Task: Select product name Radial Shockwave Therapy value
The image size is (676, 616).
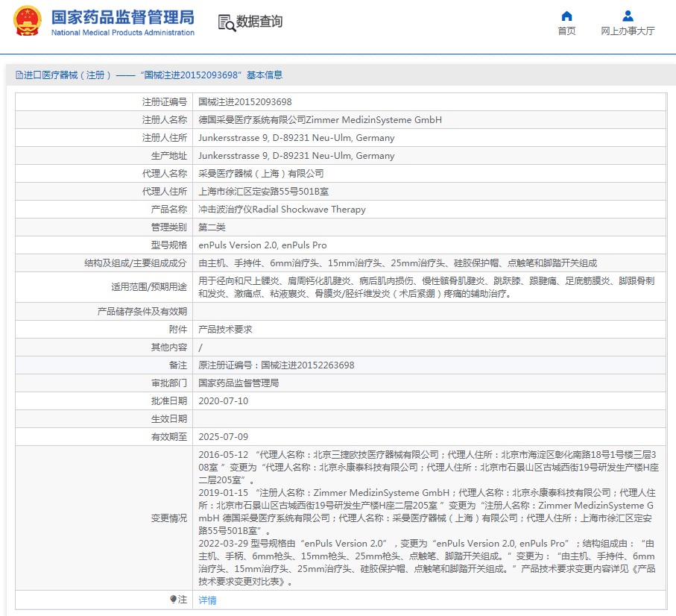Action: pos(282,210)
